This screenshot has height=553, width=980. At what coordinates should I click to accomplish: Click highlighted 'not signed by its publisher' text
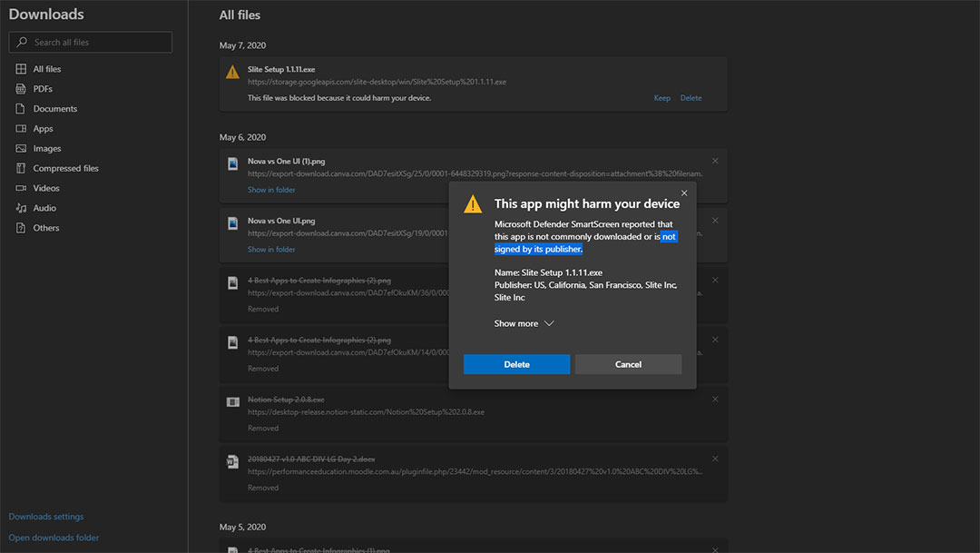539,249
